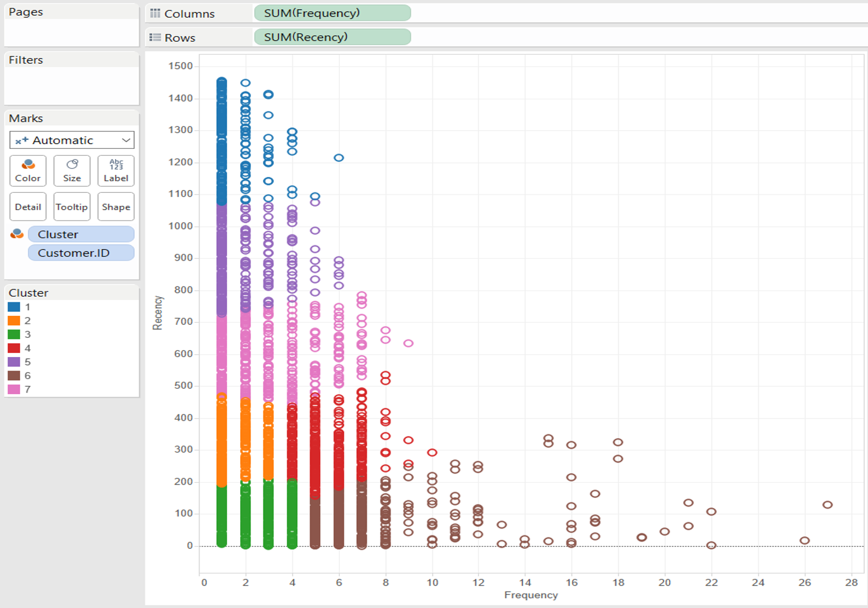868x608 pixels.
Task: Click the blue point at frequency 6
Action: (339, 158)
